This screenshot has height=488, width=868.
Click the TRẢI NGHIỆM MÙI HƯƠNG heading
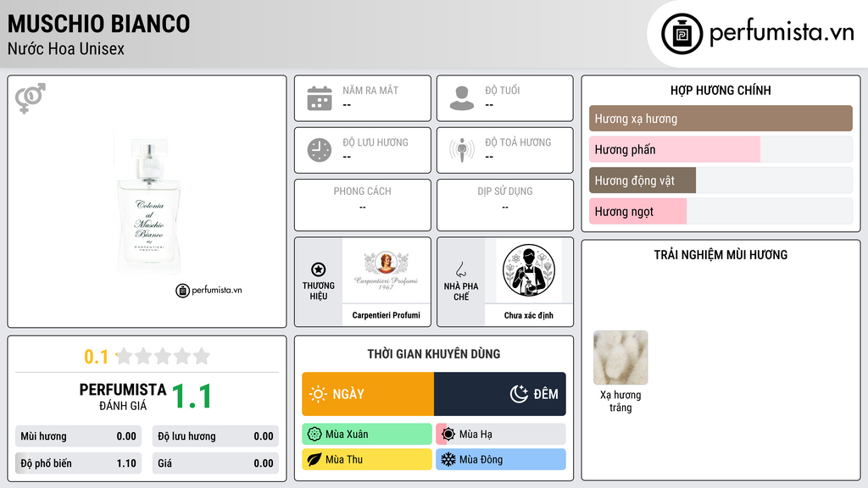tap(721, 255)
